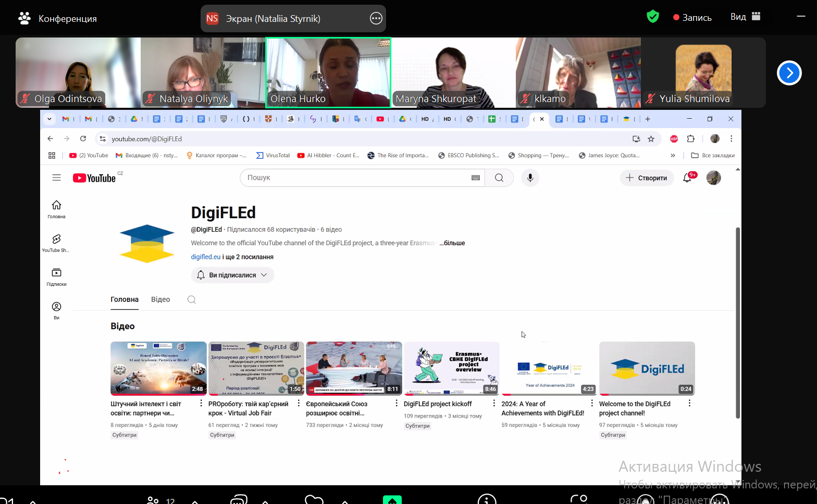817x504 pixels.
Task: Open the Welcome to the DigiFLEd thumbnail
Action: point(647,368)
